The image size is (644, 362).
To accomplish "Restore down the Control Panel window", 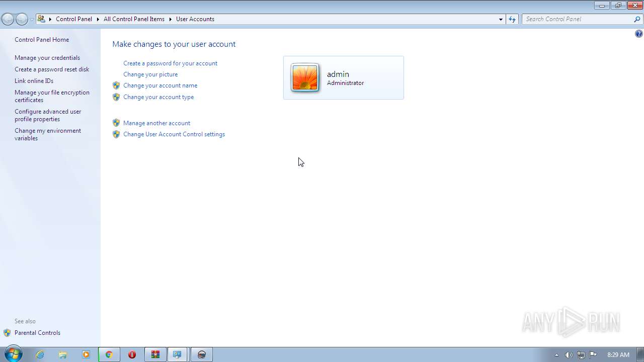I will (x=618, y=6).
